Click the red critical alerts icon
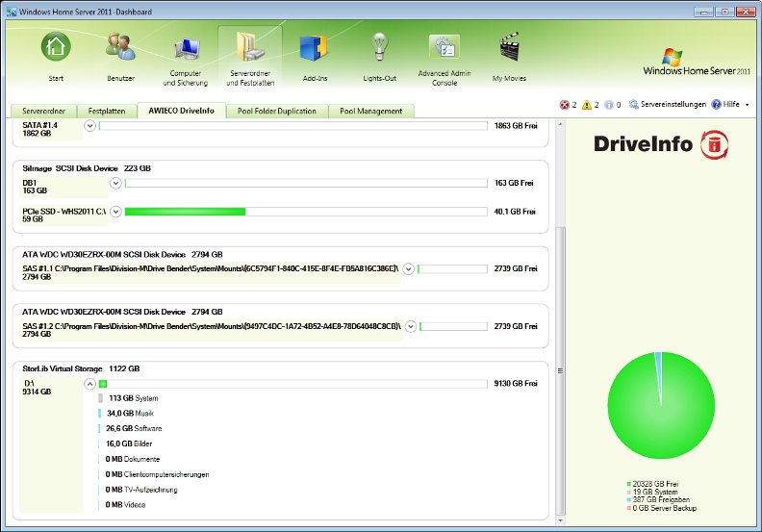 pos(564,105)
